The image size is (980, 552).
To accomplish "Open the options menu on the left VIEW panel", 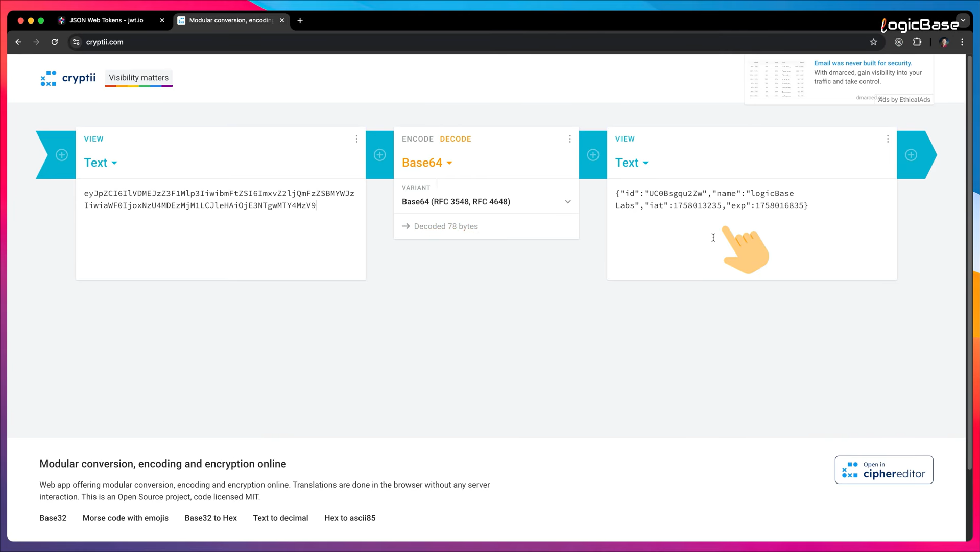I will [x=356, y=139].
